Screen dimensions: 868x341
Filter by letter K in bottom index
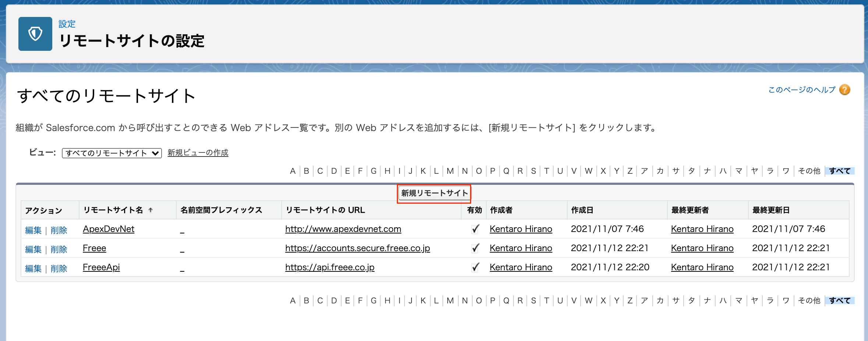423,300
